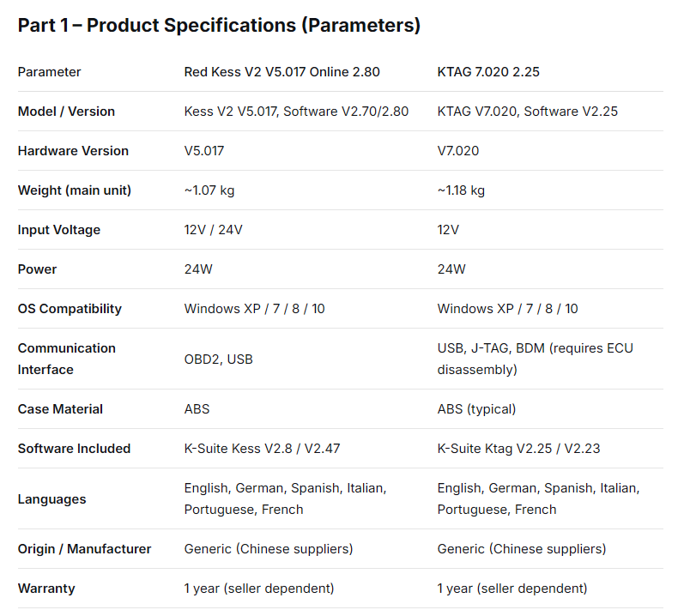Click the Hardware Version row label
Image resolution: width=678 pixels, height=616 pixels.
click(x=73, y=151)
